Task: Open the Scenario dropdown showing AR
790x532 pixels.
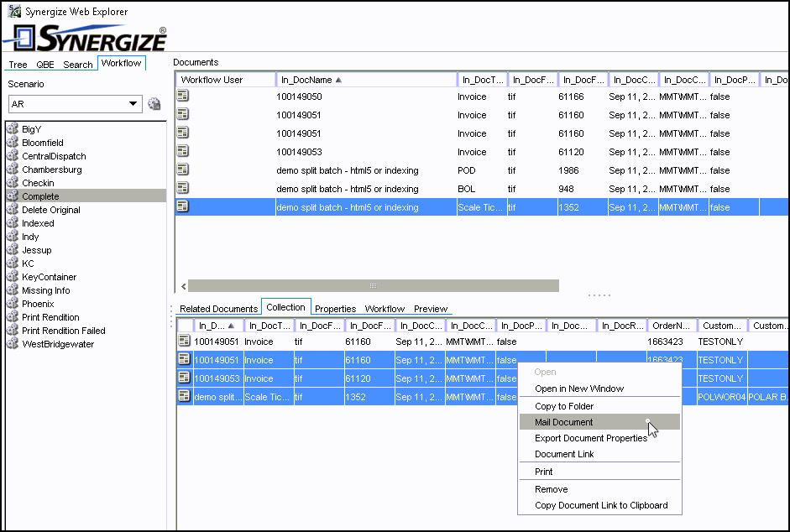Action: [x=75, y=104]
